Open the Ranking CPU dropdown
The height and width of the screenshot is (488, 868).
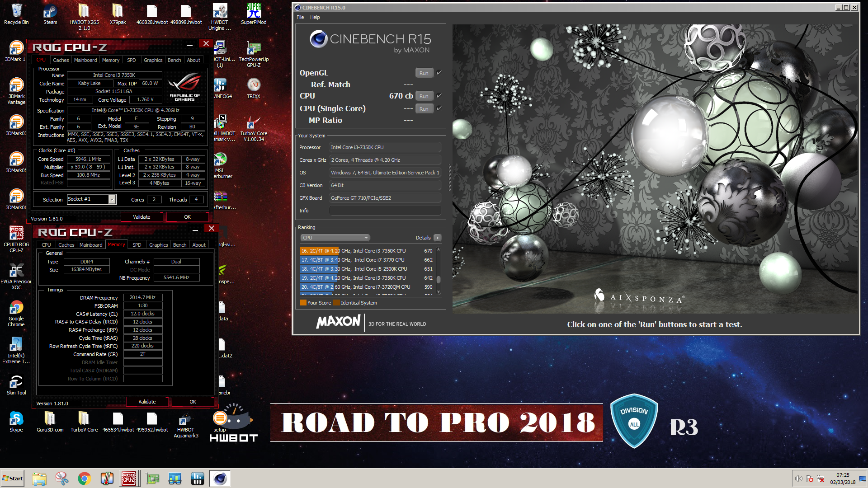click(x=335, y=238)
